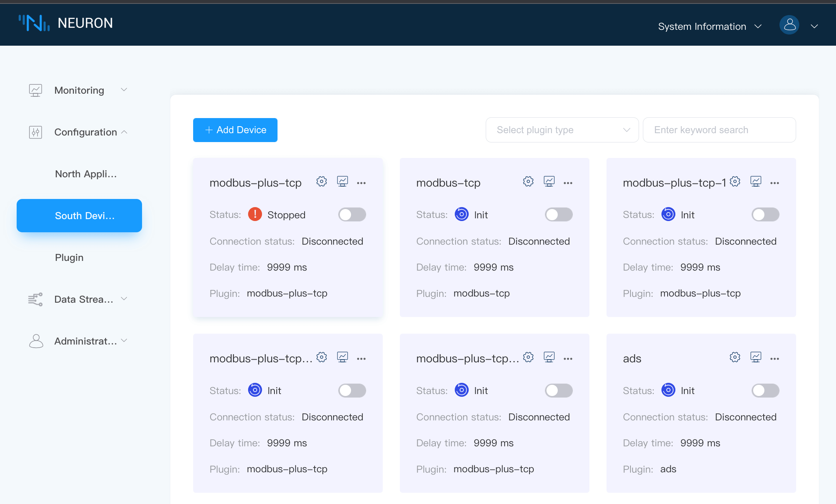
Task: Open the Select plugin type dropdown
Action: tap(562, 130)
